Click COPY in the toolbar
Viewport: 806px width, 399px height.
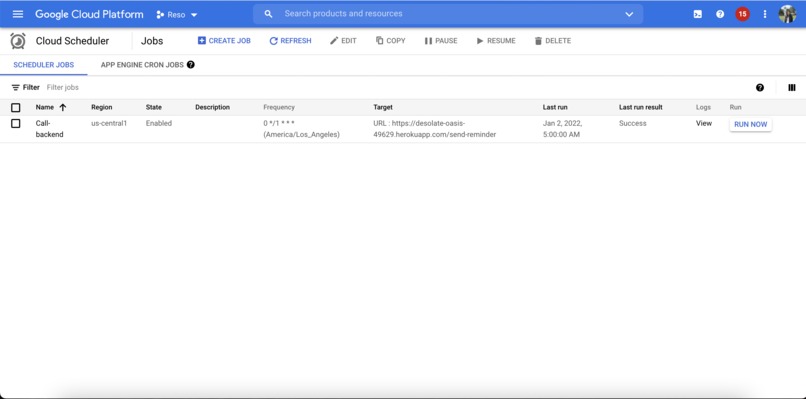[x=390, y=41]
